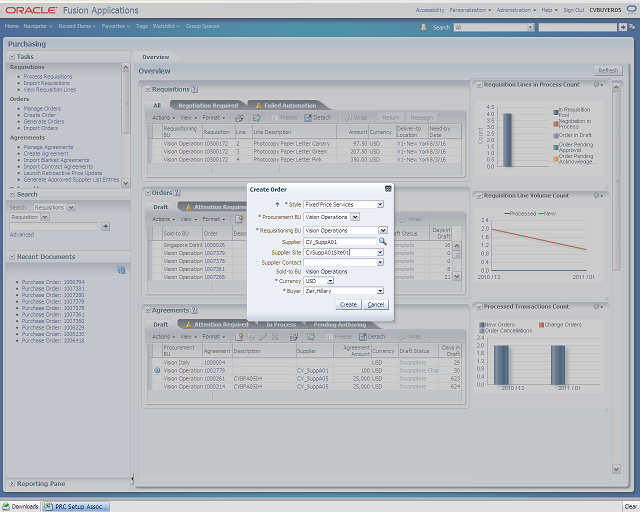
Task: Click the Create button in dialog
Action: point(349,305)
